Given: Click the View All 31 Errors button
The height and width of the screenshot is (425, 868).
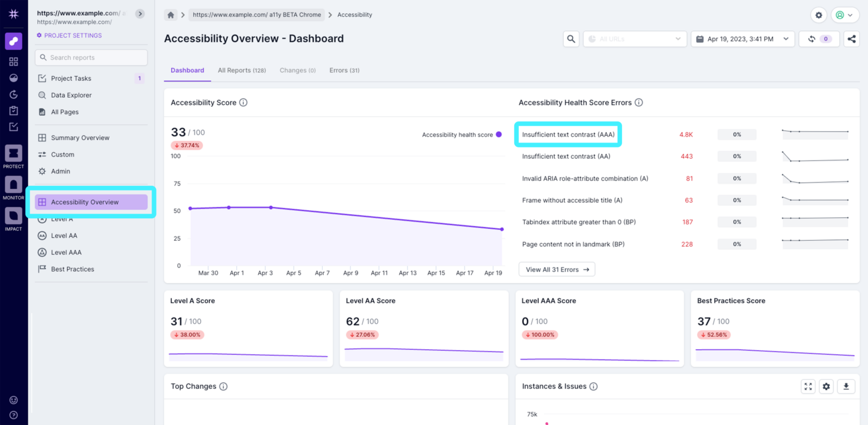Looking at the screenshot, I should [x=557, y=270].
